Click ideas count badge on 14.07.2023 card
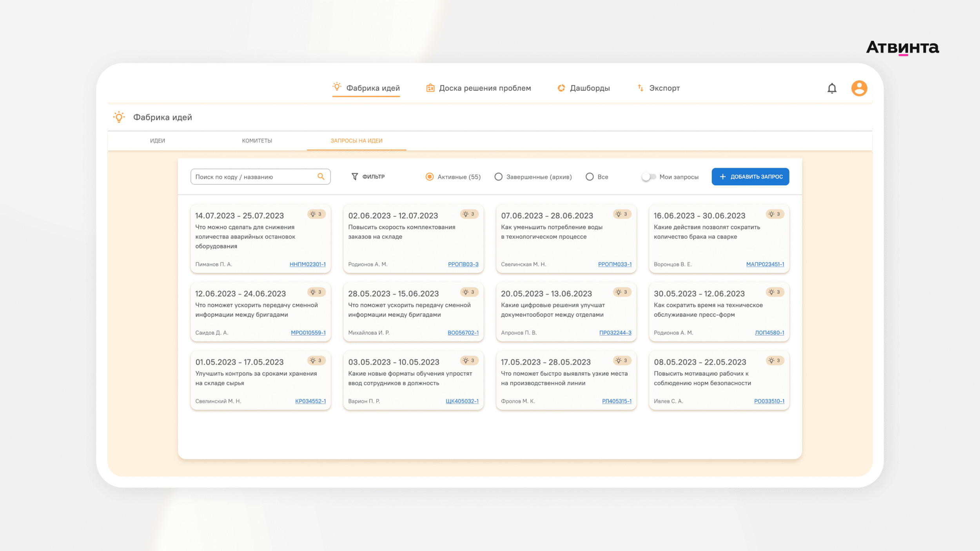 click(316, 214)
